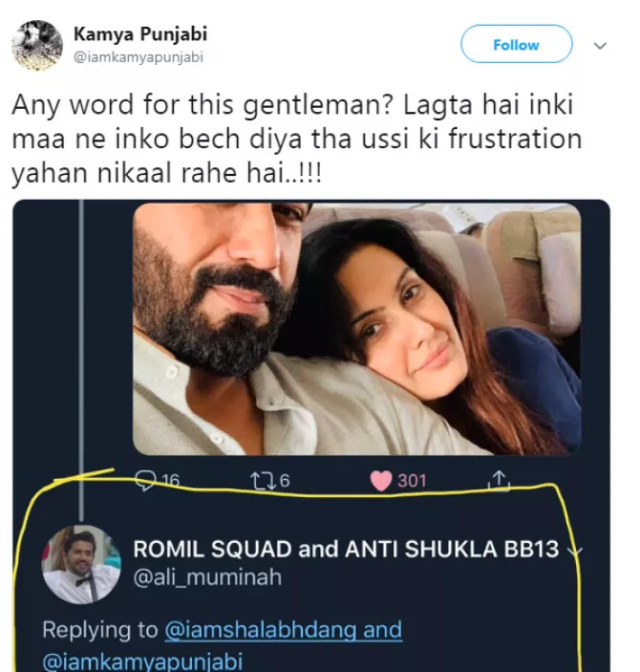Open the @iamkamyapunjabi mention in the reply

(x=142, y=661)
